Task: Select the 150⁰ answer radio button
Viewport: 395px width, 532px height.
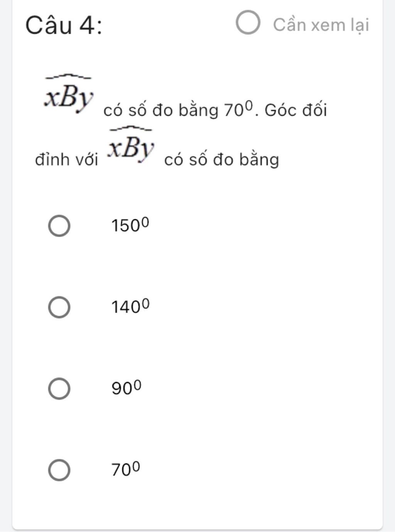Action: point(59,226)
